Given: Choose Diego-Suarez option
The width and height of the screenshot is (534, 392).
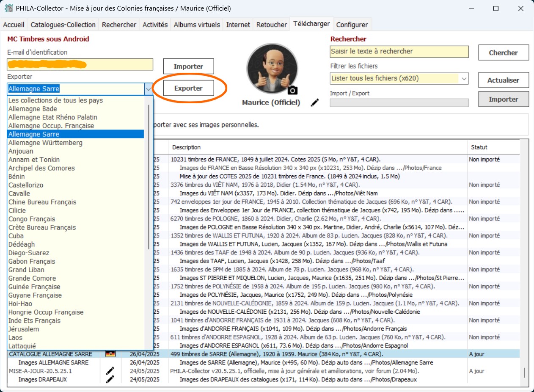Looking at the screenshot, I should [76, 253].
